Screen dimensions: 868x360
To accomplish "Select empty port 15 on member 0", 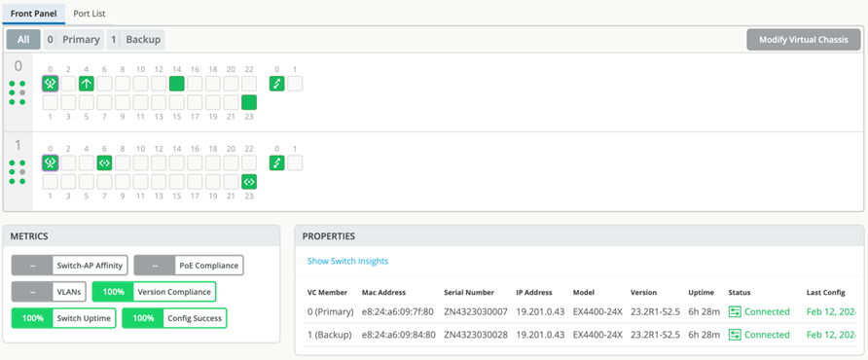I will tap(176, 102).
